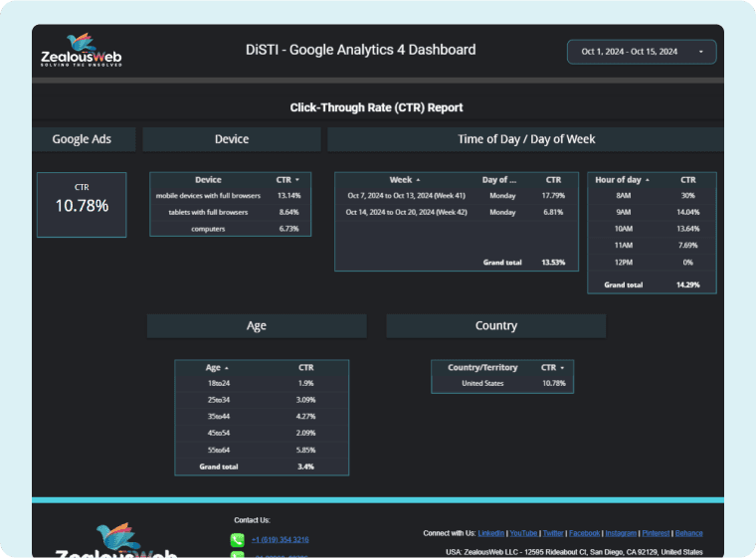
Task: Click the 17.79% CTR value
Action: (553, 196)
